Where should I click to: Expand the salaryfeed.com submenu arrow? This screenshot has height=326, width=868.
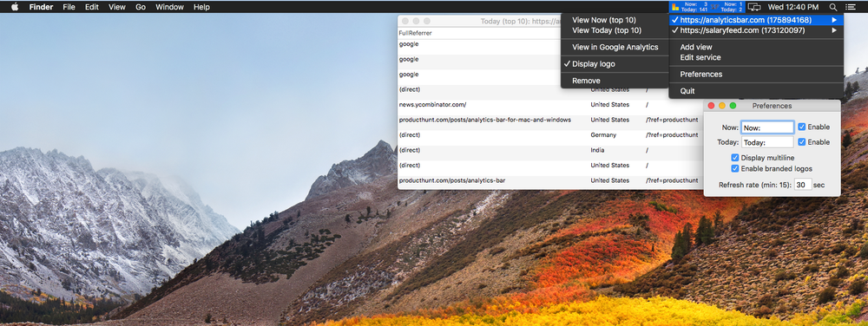834,30
